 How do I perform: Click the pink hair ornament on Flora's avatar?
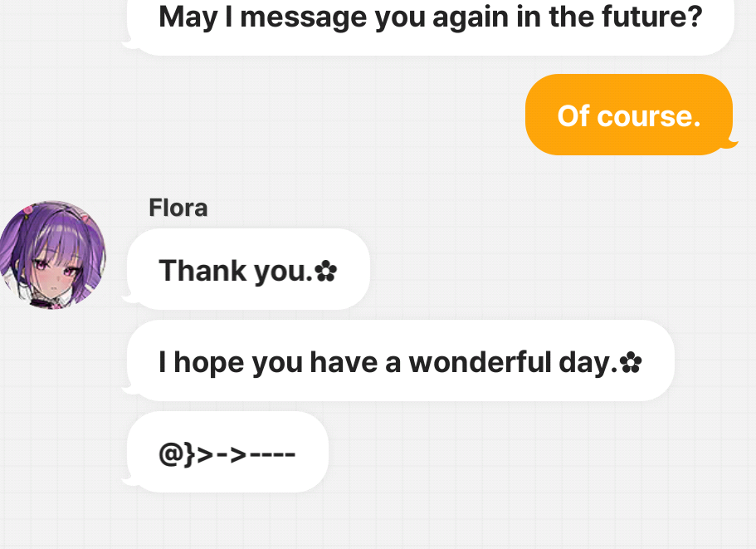[29, 211]
